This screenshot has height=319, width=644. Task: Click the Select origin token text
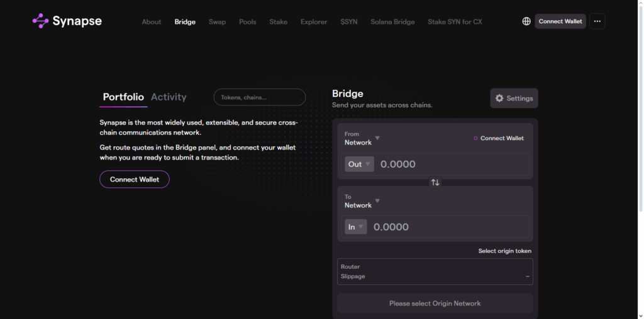tap(505, 251)
